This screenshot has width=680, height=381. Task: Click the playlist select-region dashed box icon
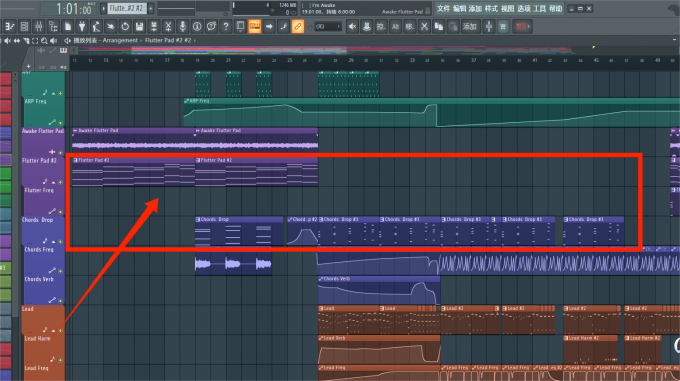(35, 41)
